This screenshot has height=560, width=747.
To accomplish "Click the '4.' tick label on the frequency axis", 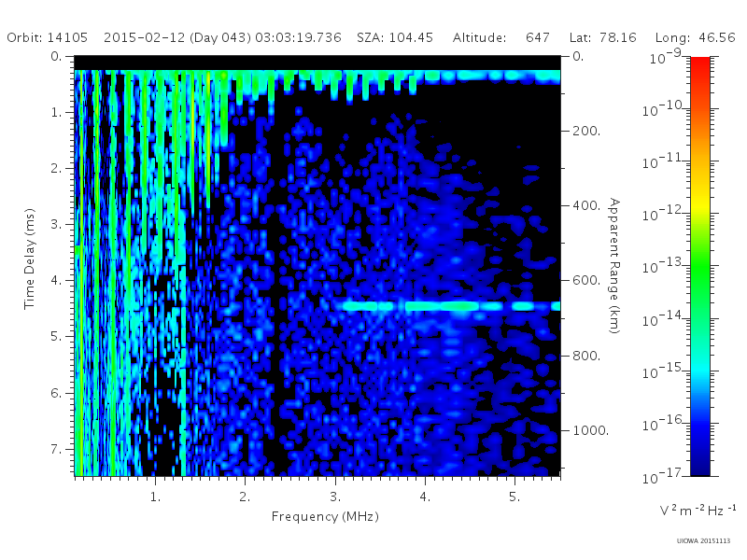I will [x=425, y=497].
